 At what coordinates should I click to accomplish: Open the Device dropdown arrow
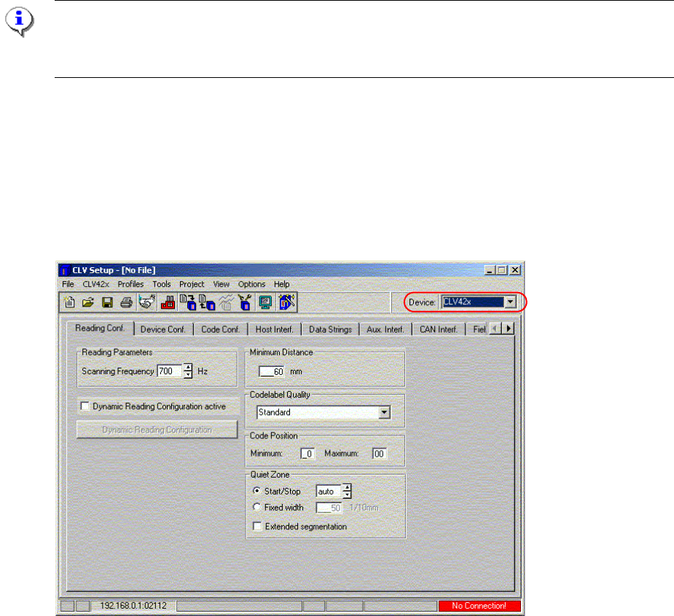pyautogui.click(x=510, y=302)
